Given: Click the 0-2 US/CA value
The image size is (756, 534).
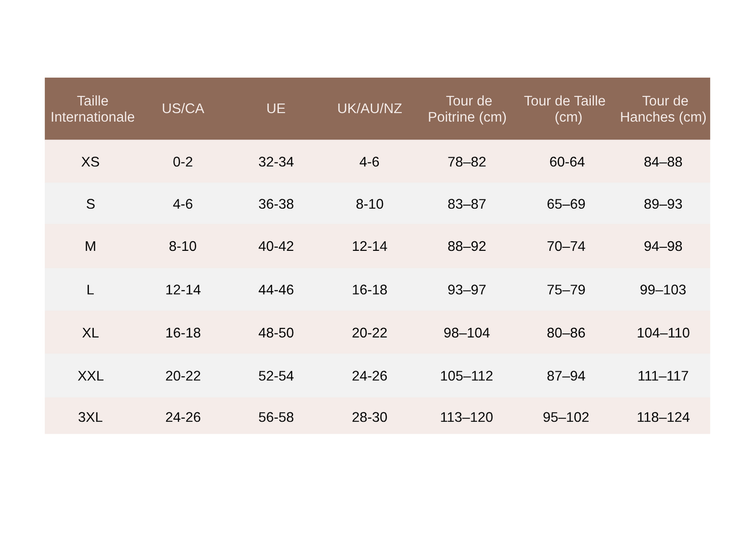Looking at the screenshot, I should (183, 162).
